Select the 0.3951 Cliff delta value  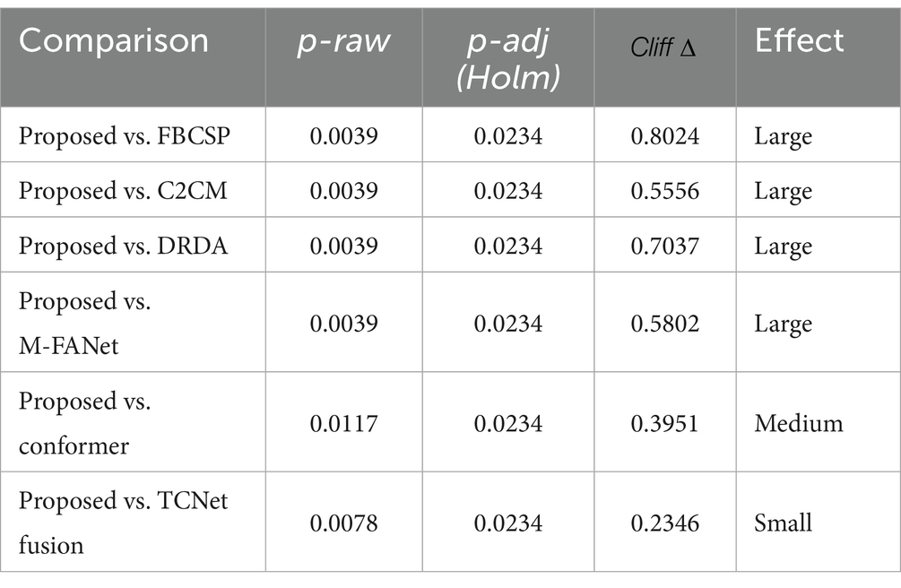click(x=664, y=421)
